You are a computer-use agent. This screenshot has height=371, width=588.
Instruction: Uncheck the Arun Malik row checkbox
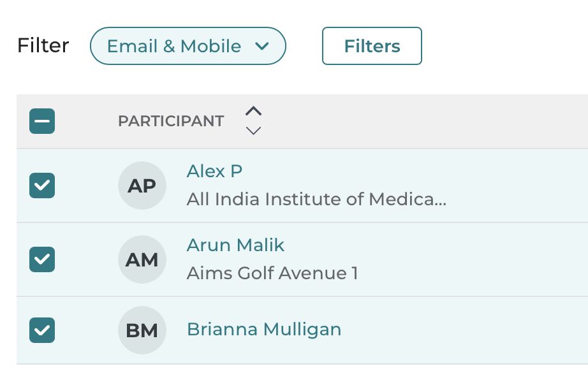[42, 259]
